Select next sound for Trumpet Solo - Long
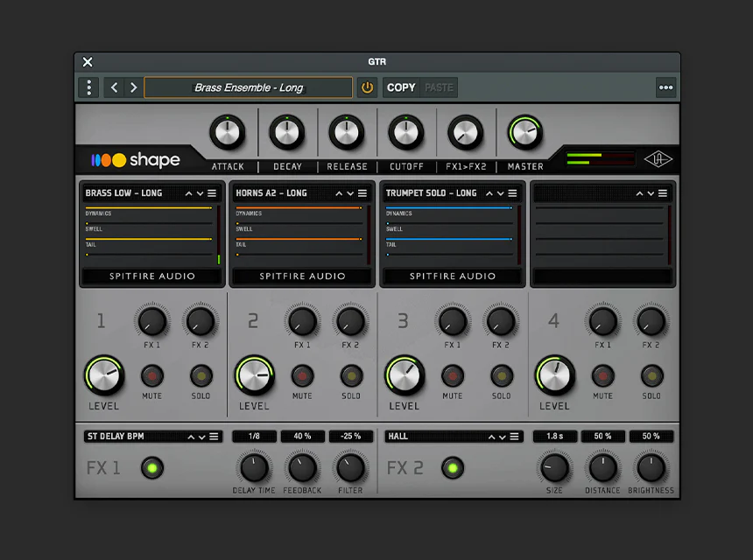 point(501,193)
